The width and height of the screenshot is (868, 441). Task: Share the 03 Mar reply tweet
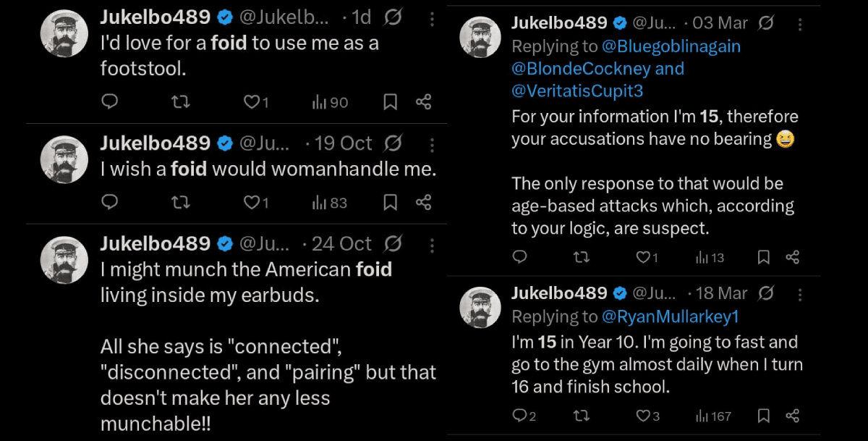click(793, 256)
